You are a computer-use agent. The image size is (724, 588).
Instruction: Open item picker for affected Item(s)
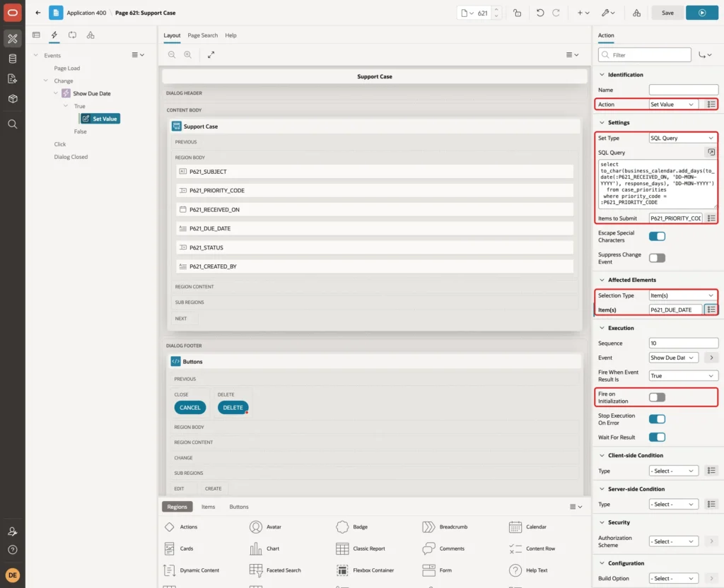click(x=711, y=310)
